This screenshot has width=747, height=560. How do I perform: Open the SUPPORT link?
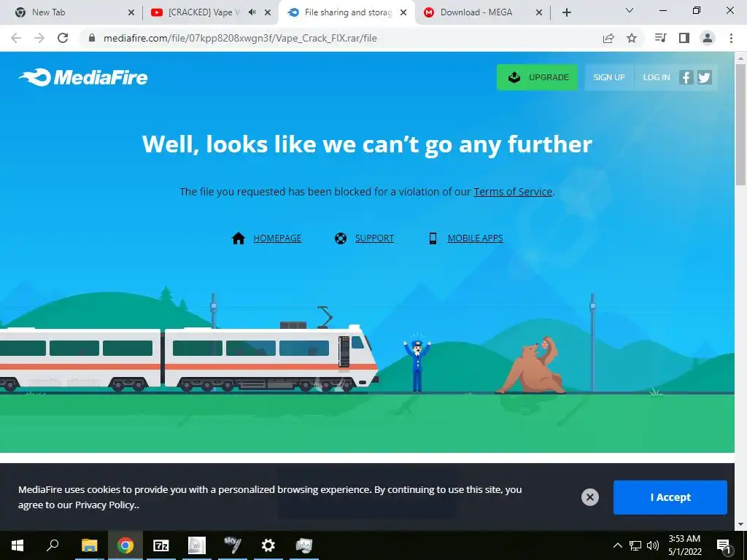click(x=374, y=238)
